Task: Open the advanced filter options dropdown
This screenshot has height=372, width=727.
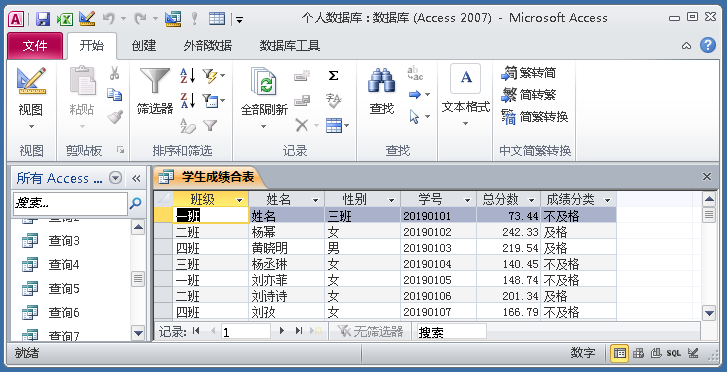Action: (214, 100)
